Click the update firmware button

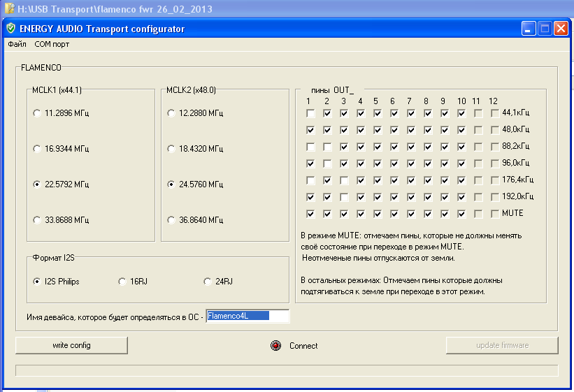pyautogui.click(x=502, y=345)
